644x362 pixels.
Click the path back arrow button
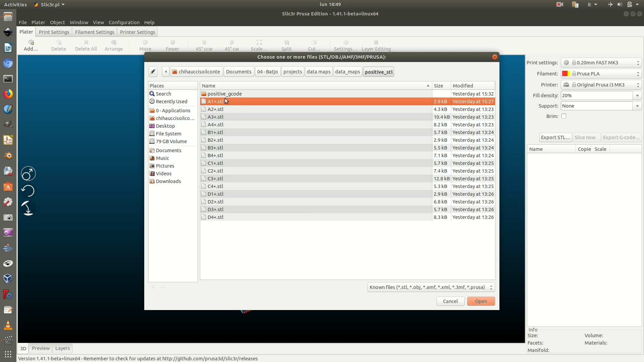pyautogui.click(x=166, y=72)
